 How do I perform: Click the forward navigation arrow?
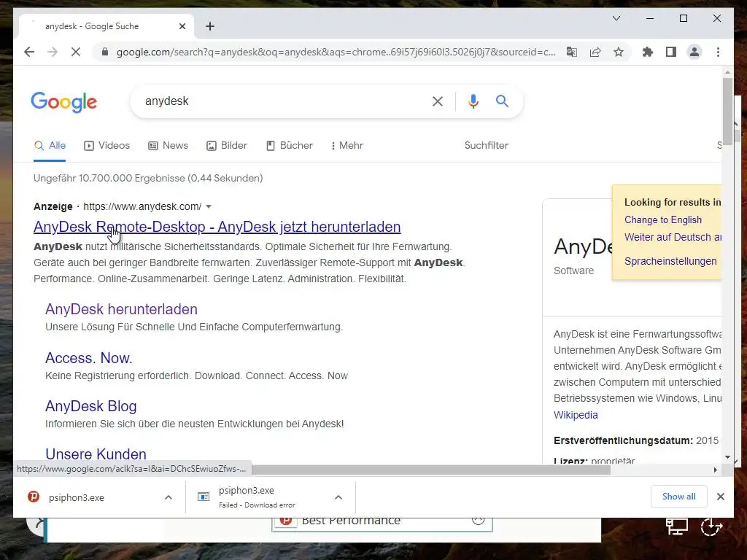[x=53, y=52]
